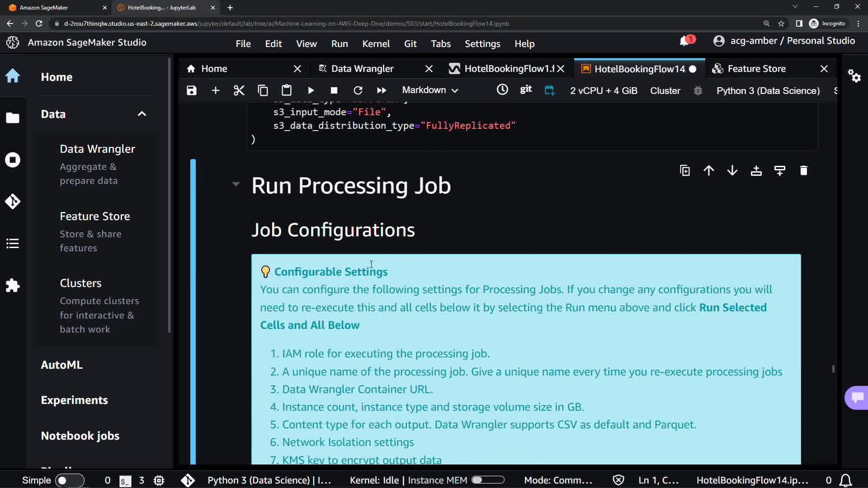
Task: Restart the kernel with the circular arrow icon
Action: (x=358, y=90)
